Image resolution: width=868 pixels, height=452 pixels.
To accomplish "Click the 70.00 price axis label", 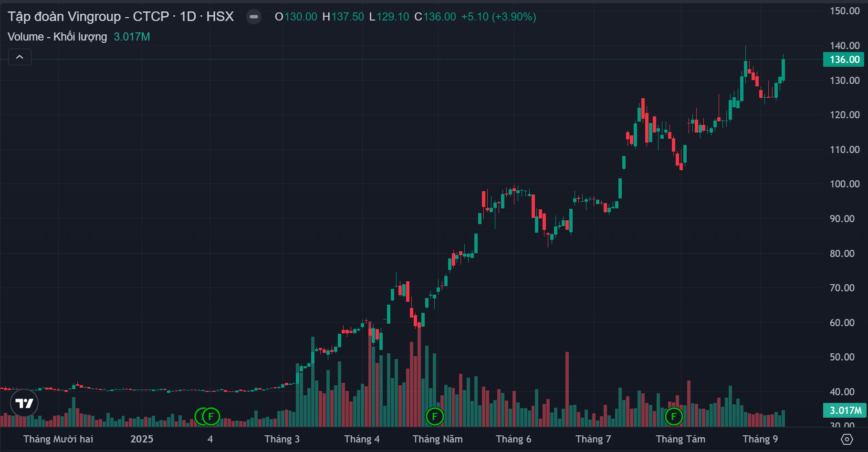I will coord(842,288).
